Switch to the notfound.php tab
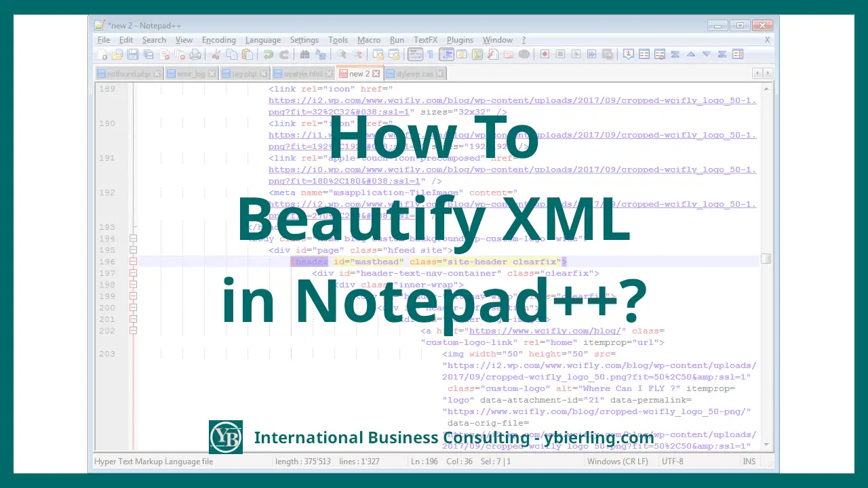This screenshot has width=868, height=488. (x=129, y=73)
